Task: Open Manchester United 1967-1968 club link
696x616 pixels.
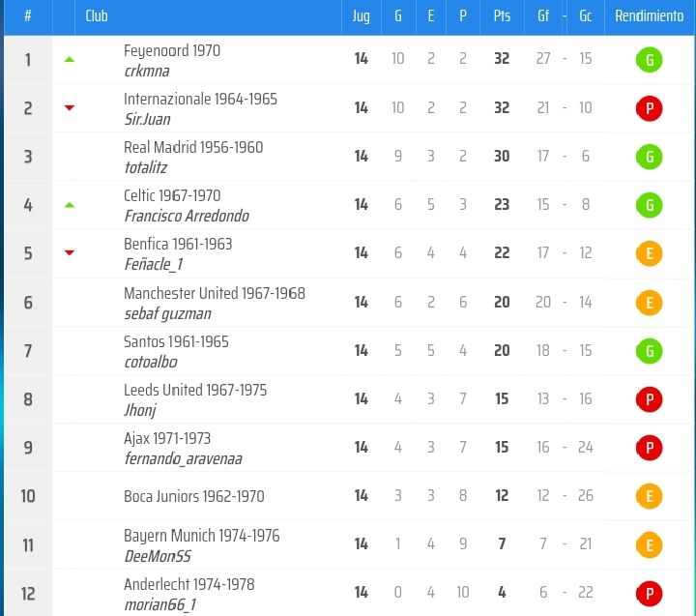Action: pos(215,293)
